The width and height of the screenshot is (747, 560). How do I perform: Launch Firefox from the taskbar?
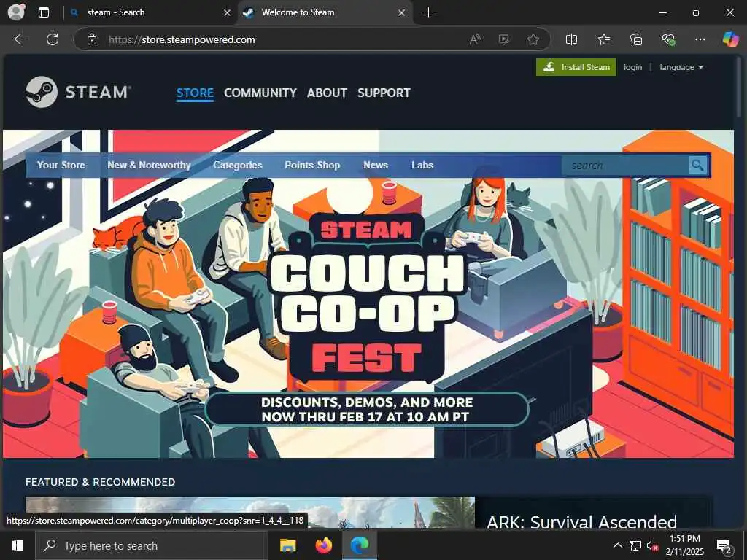(x=324, y=545)
